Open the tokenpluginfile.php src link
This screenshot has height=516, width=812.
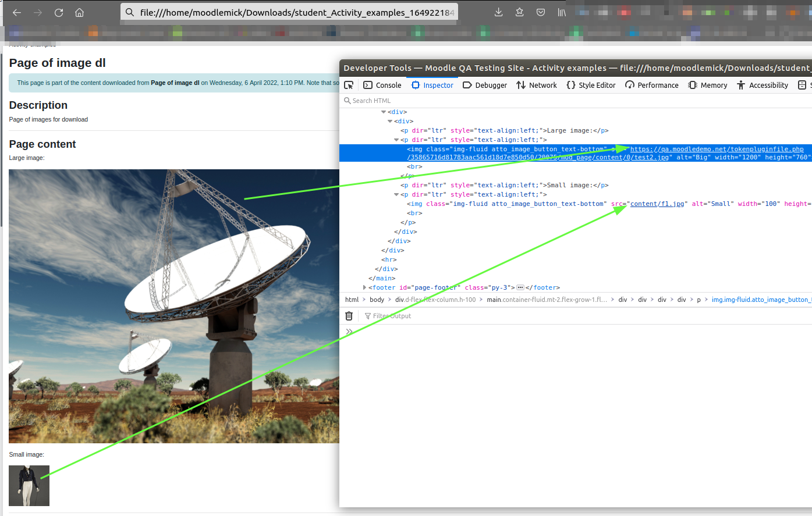tap(717, 149)
